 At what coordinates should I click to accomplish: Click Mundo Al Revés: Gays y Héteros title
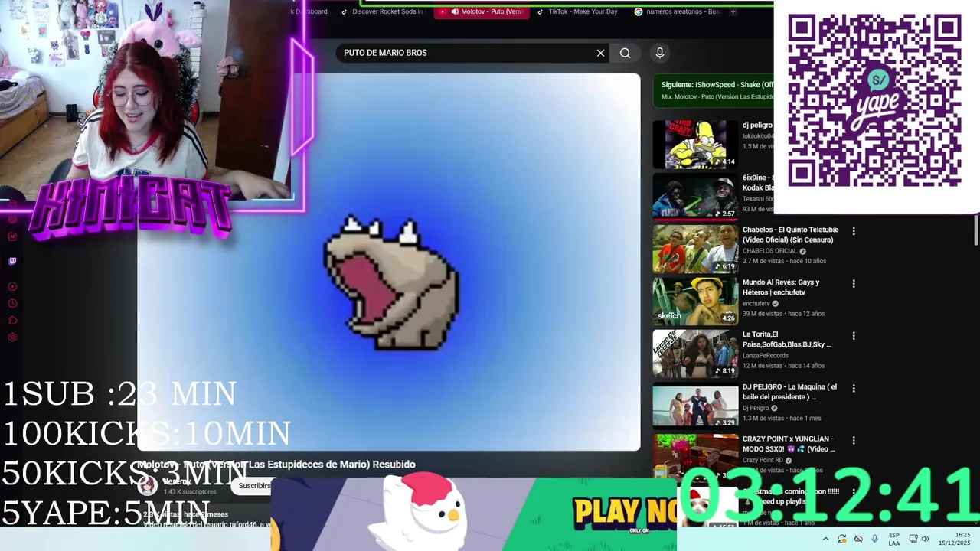[781, 287]
